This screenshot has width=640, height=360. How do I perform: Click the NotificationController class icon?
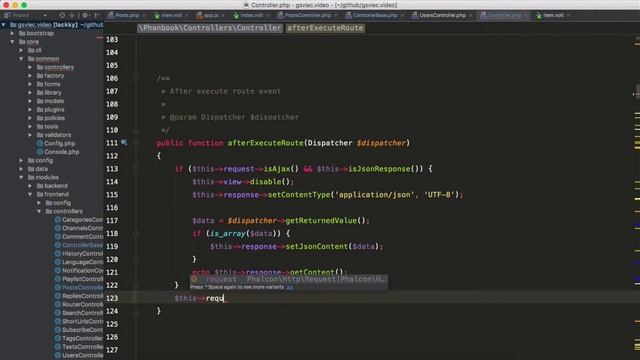pyautogui.click(x=58, y=271)
